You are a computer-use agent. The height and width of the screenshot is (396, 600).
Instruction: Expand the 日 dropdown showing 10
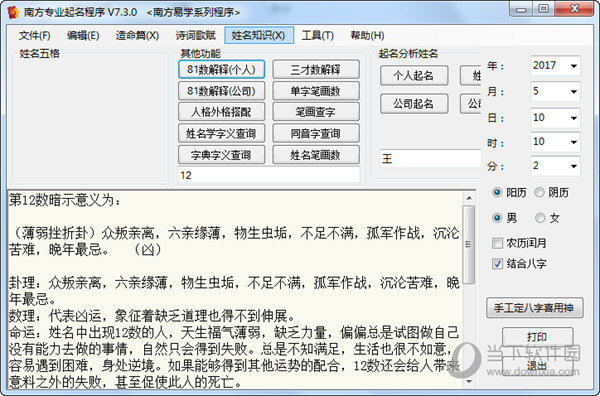tap(574, 118)
